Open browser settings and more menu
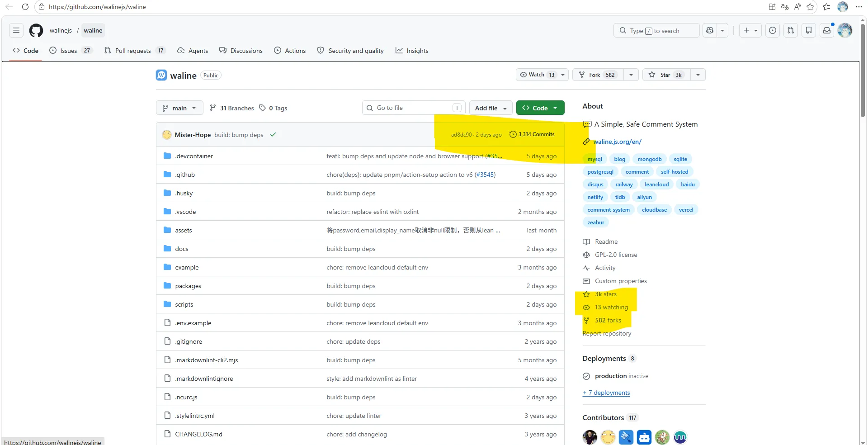The width and height of the screenshot is (868, 445). [859, 7]
